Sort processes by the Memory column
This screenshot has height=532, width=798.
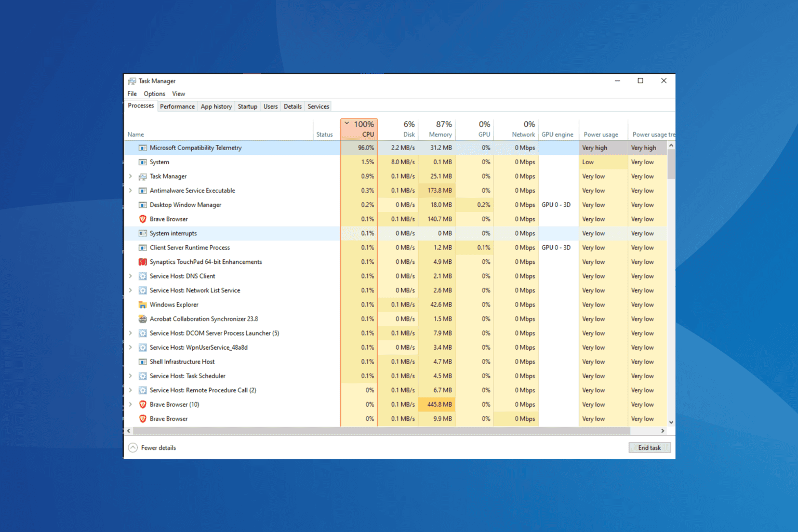pos(436,129)
